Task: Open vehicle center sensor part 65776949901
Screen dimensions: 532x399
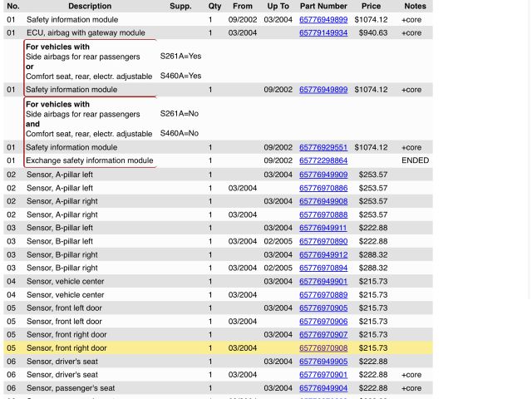Action: (x=323, y=282)
